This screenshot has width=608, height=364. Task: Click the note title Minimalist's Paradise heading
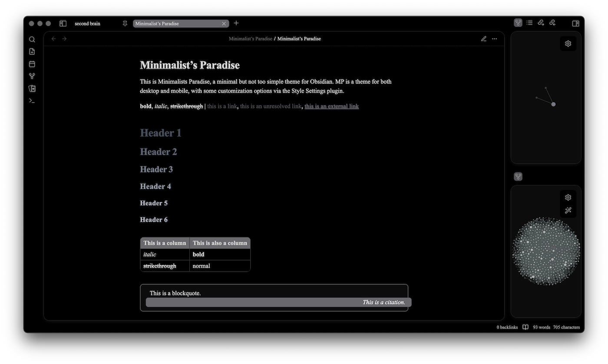pos(190,65)
